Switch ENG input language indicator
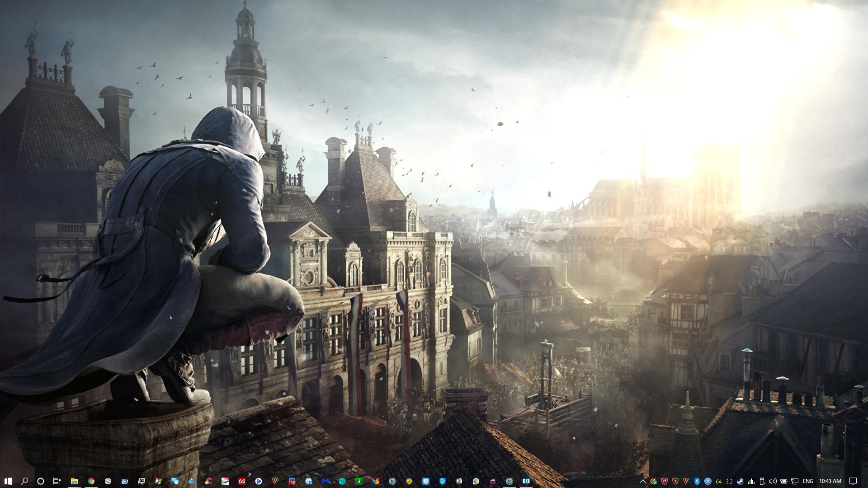The height and width of the screenshot is (488, 868). [x=808, y=481]
